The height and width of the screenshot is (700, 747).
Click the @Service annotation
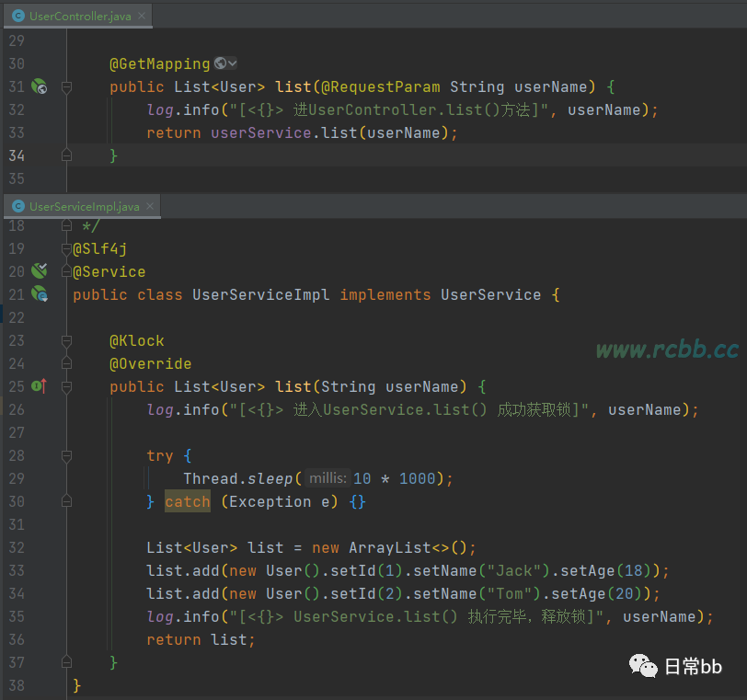pos(109,271)
